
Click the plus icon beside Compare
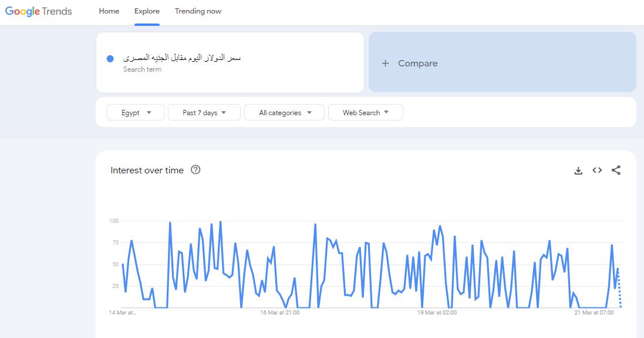click(x=385, y=63)
